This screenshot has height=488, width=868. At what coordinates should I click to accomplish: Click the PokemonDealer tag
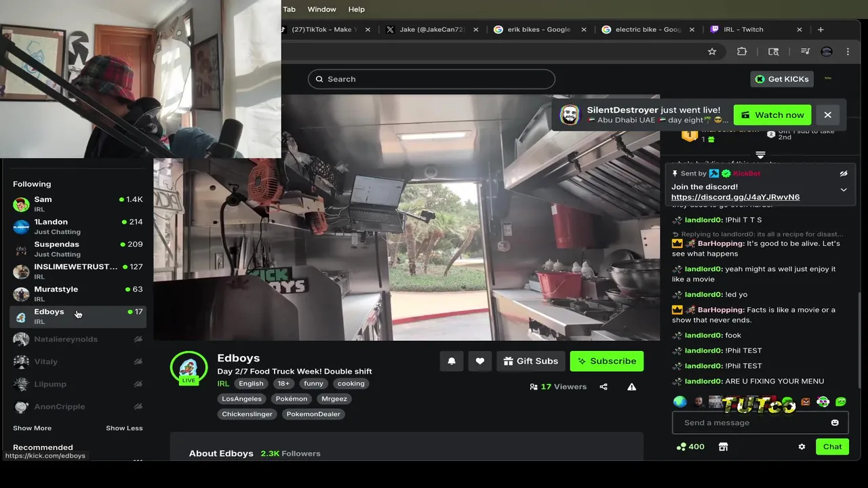(313, 414)
